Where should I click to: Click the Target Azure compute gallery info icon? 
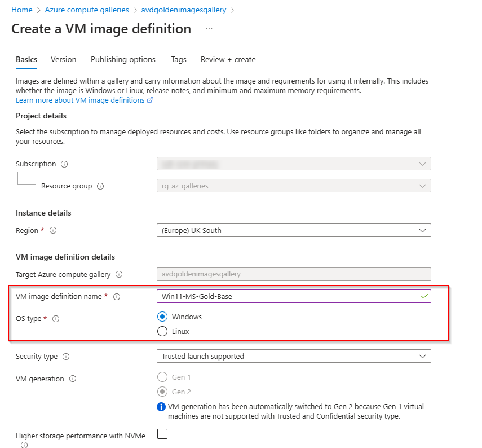click(x=118, y=274)
